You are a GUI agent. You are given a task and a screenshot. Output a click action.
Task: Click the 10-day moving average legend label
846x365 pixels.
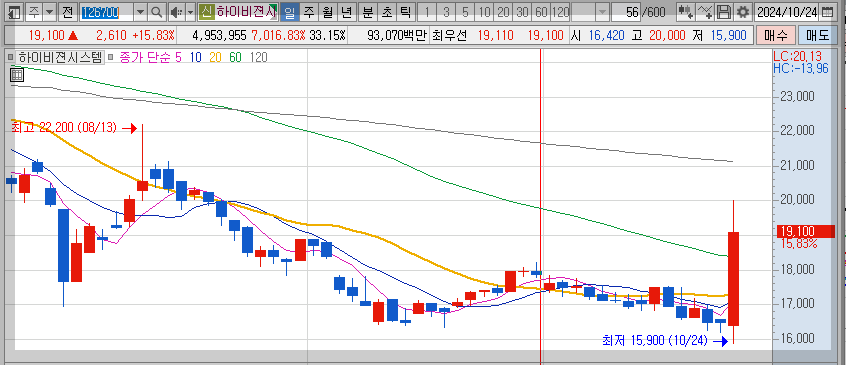point(196,57)
